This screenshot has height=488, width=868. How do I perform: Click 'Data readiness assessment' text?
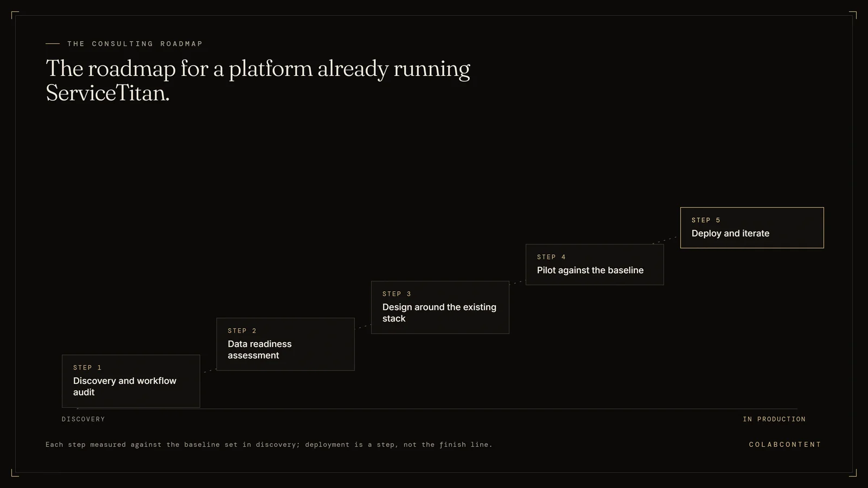[x=260, y=350]
